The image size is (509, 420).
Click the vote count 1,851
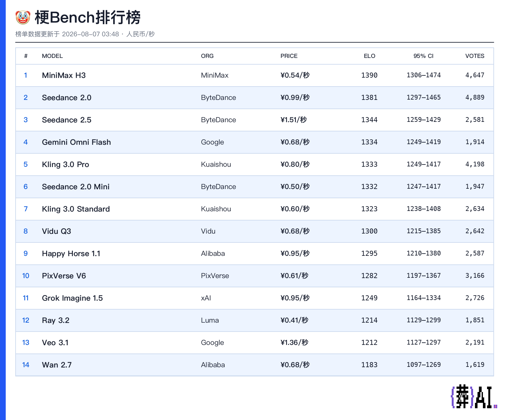(x=475, y=320)
